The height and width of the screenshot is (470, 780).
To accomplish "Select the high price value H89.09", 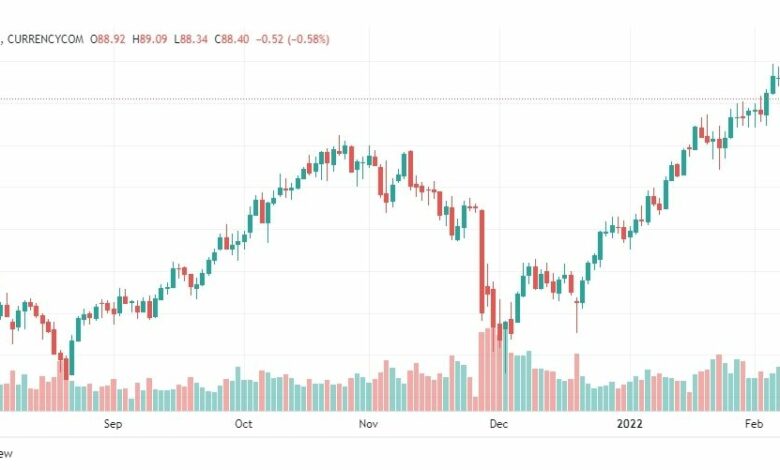I will click(x=149, y=39).
